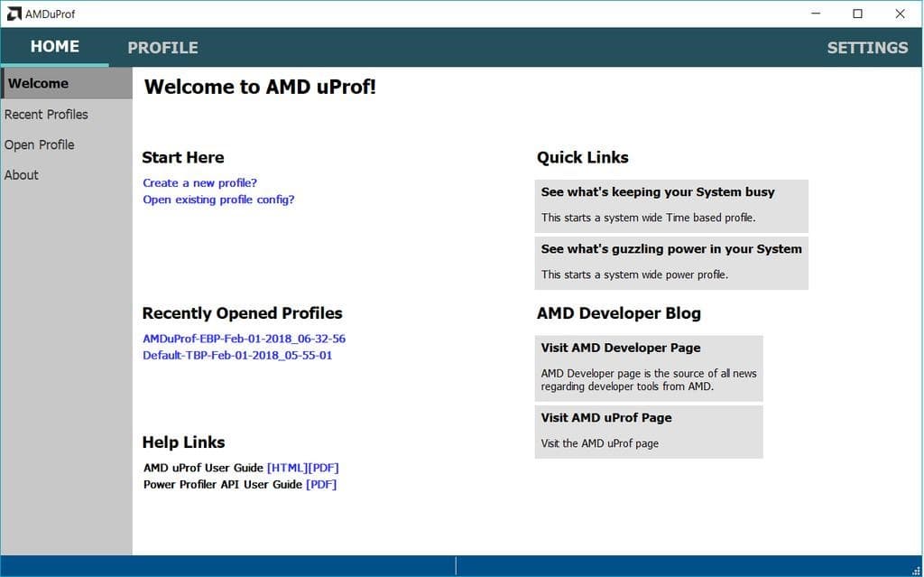Click the AMD logo icon in title bar

[14, 14]
